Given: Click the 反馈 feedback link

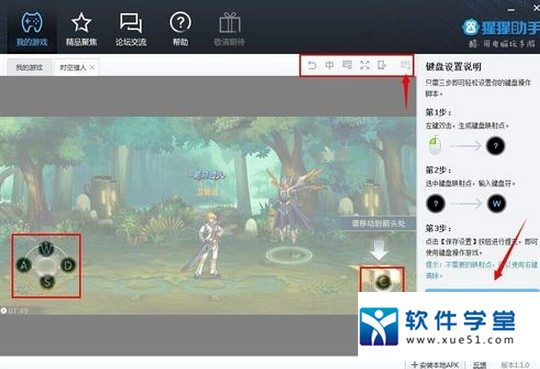Looking at the screenshot, I should [x=479, y=365].
